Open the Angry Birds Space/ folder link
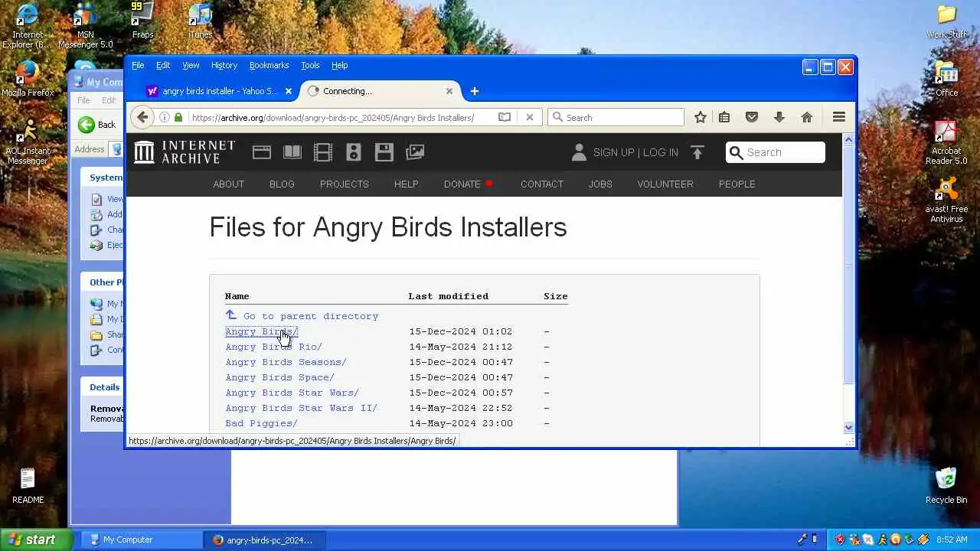This screenshot has height=551, width=980. (279, 377)
